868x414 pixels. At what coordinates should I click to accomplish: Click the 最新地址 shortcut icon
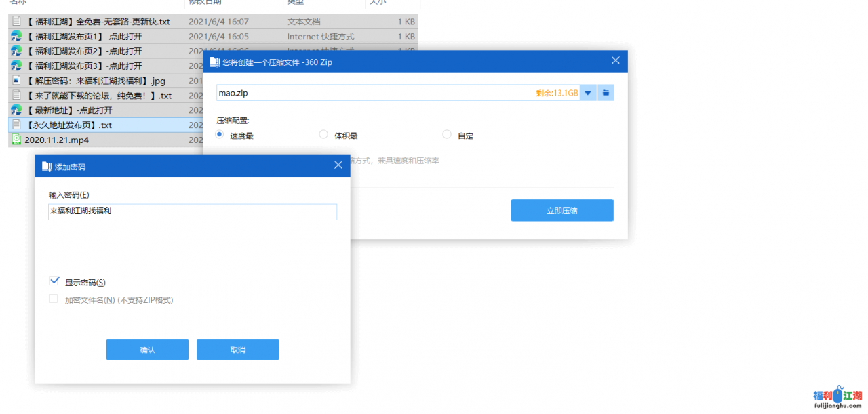16,110
